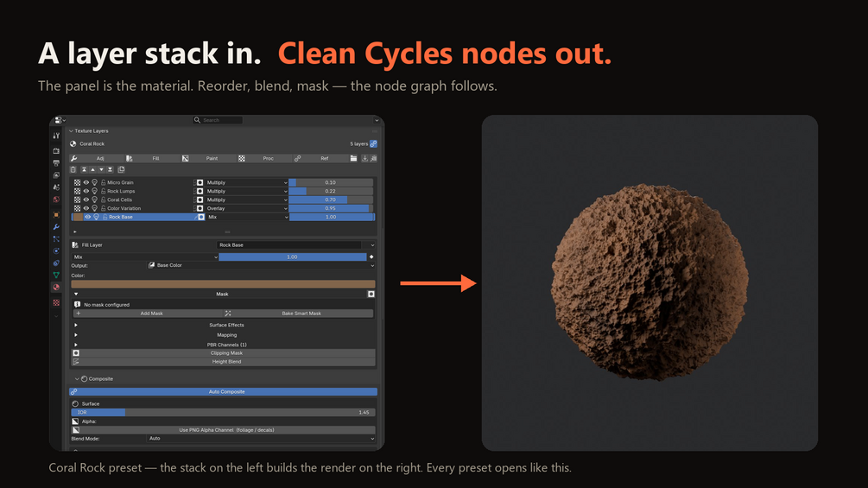
Task: Open the Material properties tab icon
Action: point(56,287)
